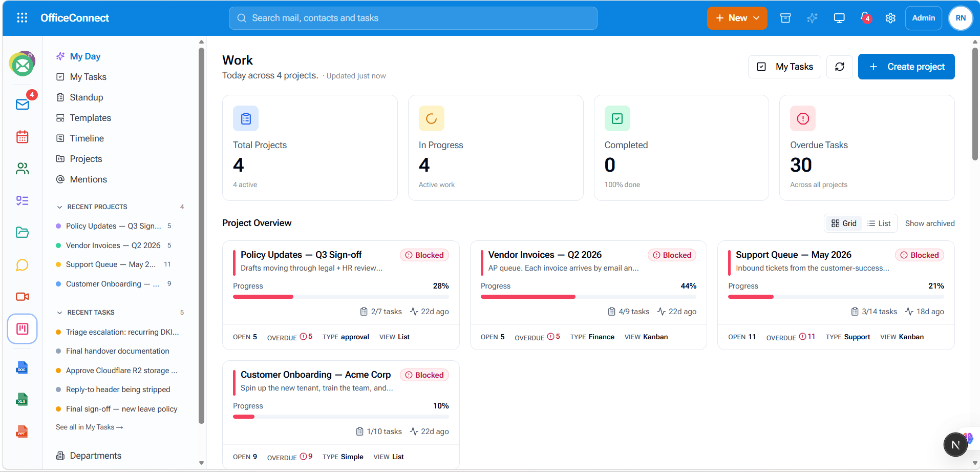
Task: Open My Day in sidebar
Action: point(85,56)
